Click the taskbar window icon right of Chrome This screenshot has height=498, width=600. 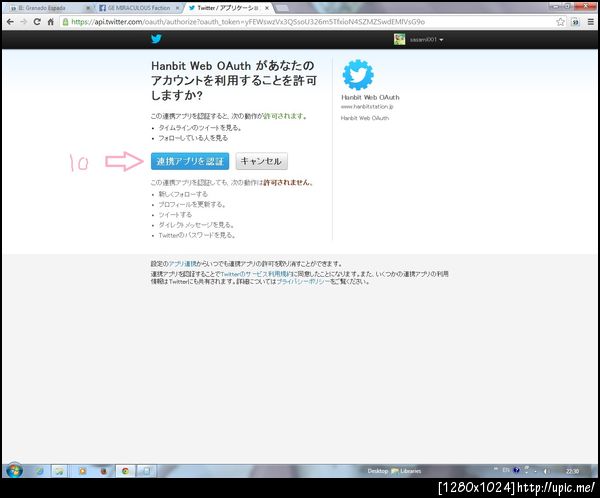coord(147,471)
